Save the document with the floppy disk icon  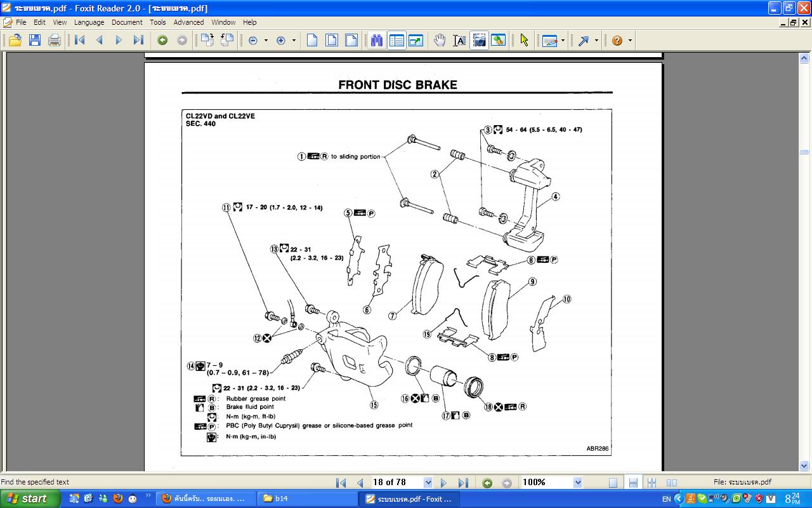click(35, 40)
